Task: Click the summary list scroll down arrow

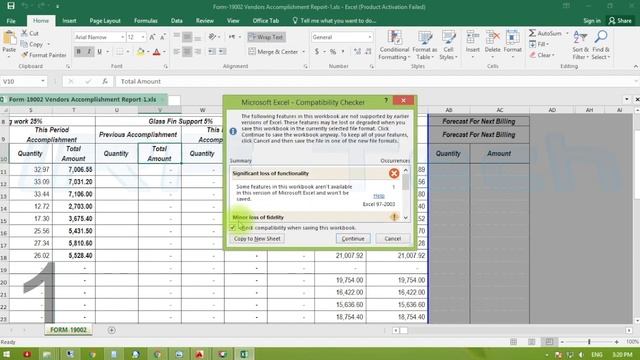Action: (406, 218)
